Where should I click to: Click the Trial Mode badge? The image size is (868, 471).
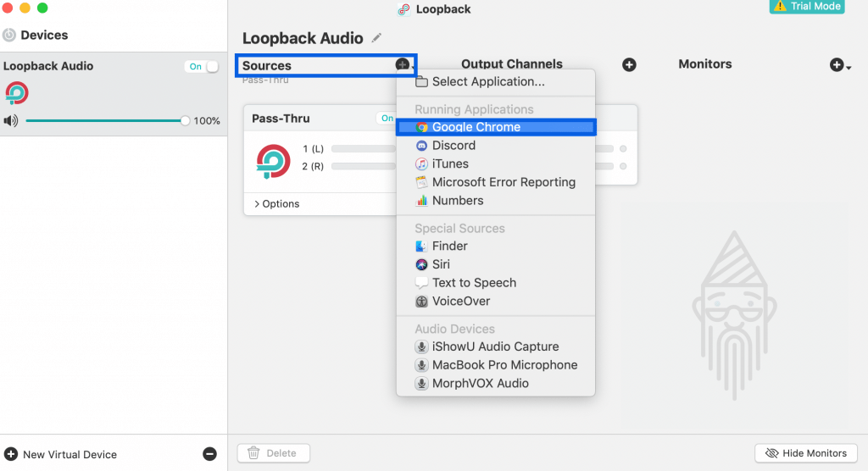[807, 7]
